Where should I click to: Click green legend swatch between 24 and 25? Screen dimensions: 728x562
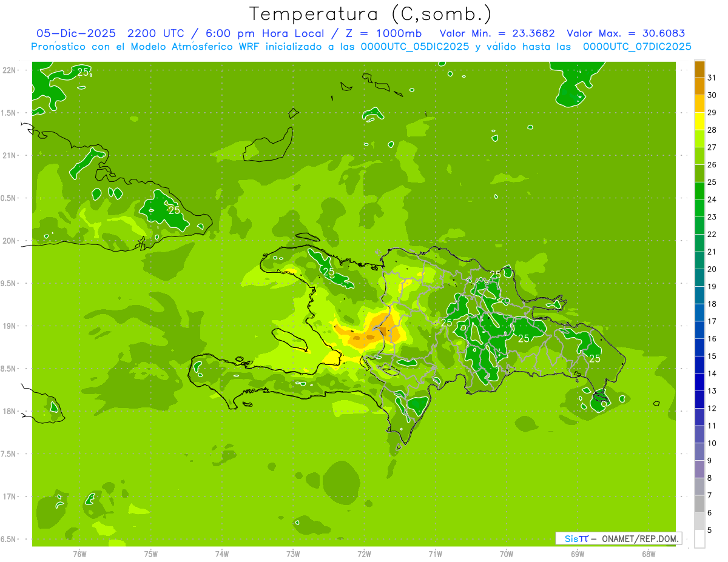[x=699, y=191]
